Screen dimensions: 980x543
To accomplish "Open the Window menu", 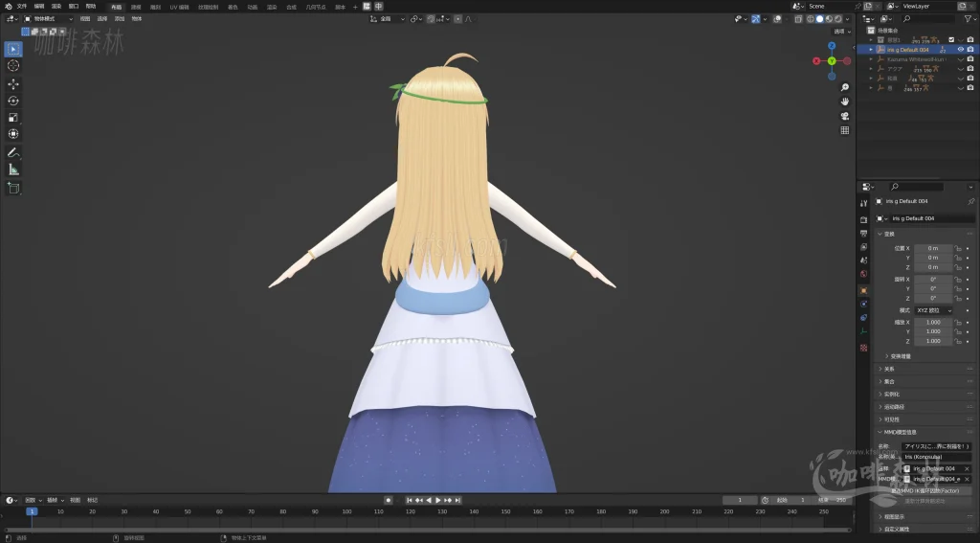I will (x=73, y=7).
